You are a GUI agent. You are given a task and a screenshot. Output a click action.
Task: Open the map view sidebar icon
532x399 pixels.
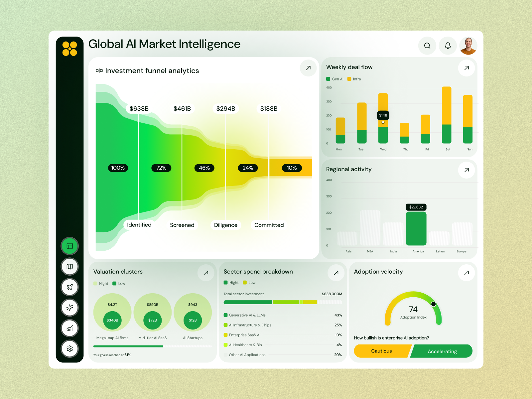tap(69, 267)
